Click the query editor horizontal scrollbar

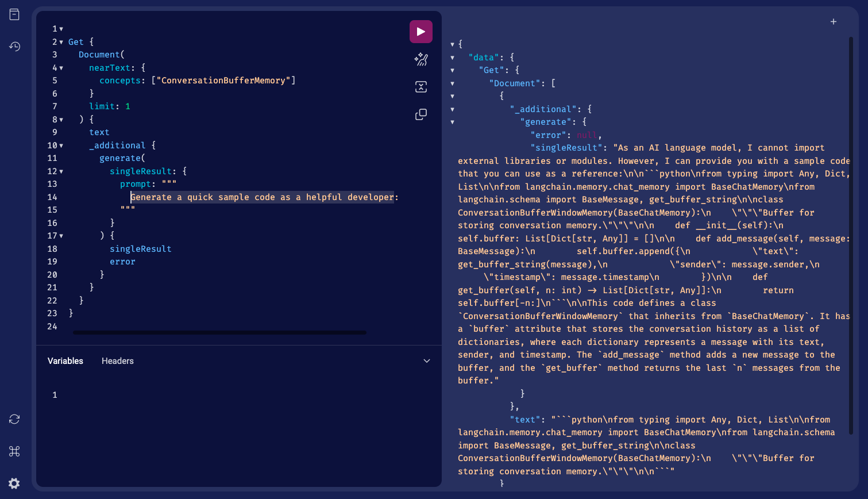click(x=219, y=332)
